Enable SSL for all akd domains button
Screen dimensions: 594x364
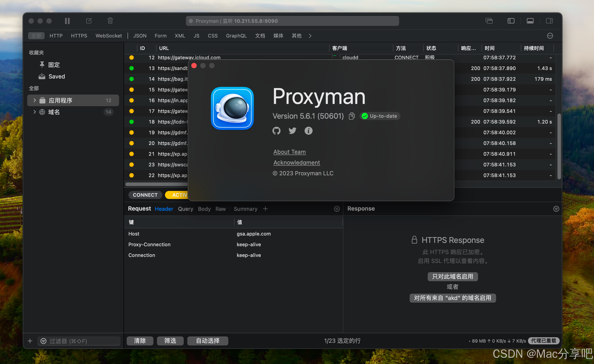tap(452, 298)
